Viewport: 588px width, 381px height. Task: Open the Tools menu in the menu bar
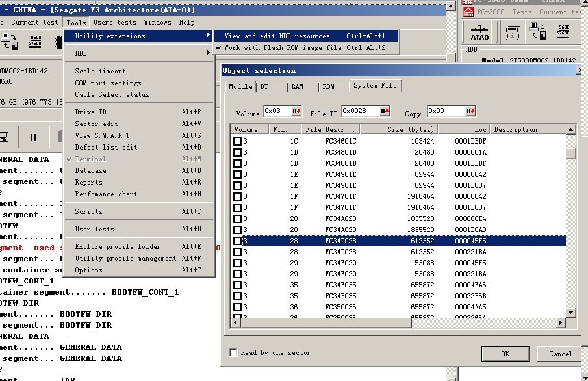point(77,23)
